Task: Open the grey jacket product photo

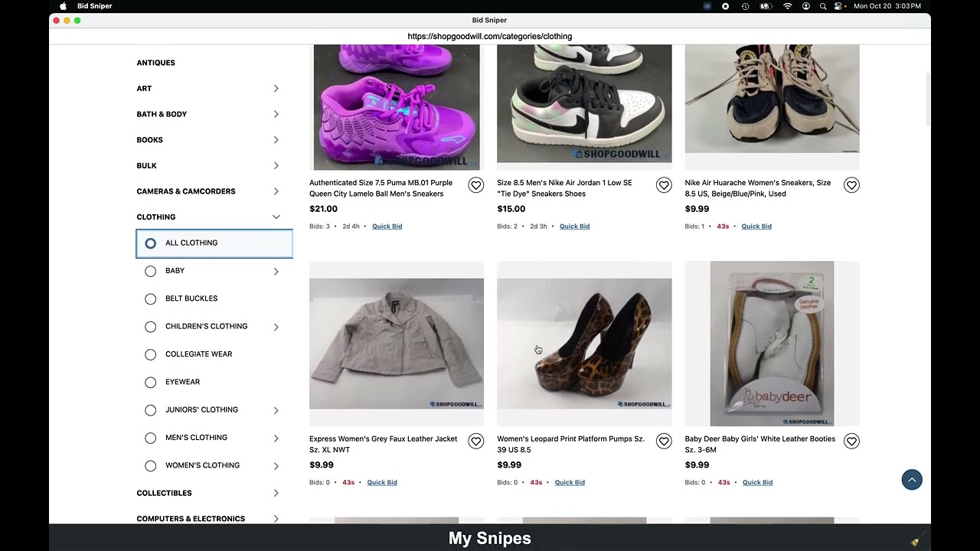Action: coord(397,344)
